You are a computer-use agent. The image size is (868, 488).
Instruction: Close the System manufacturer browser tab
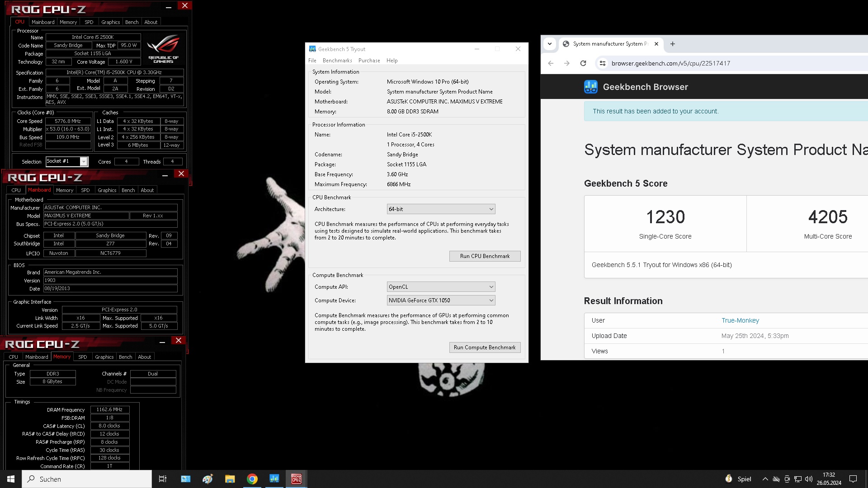[x=656, y=44]
